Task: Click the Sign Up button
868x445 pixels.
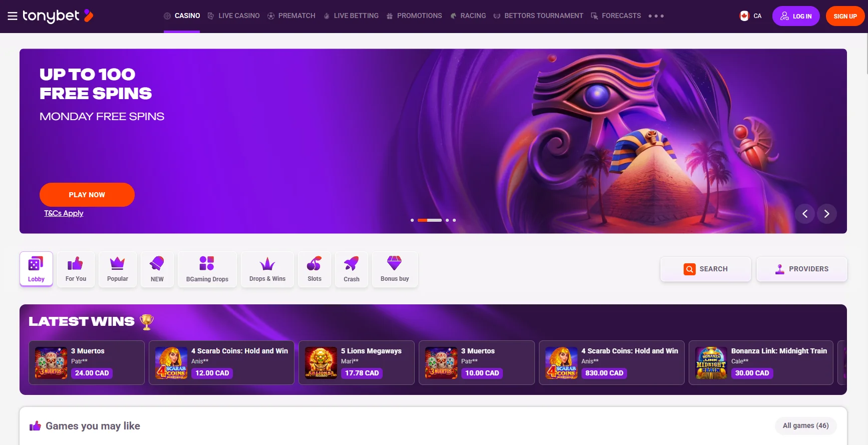Action: click(845, 16)
